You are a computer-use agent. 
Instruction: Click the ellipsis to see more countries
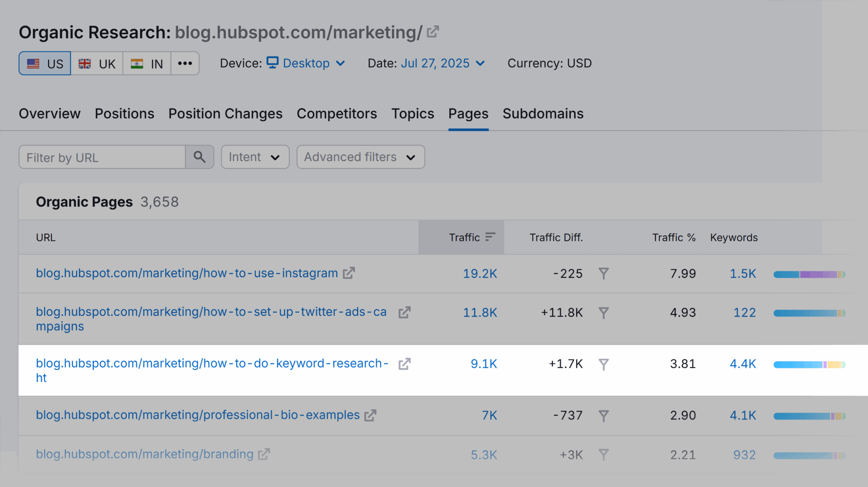click(x=185, y=63)
